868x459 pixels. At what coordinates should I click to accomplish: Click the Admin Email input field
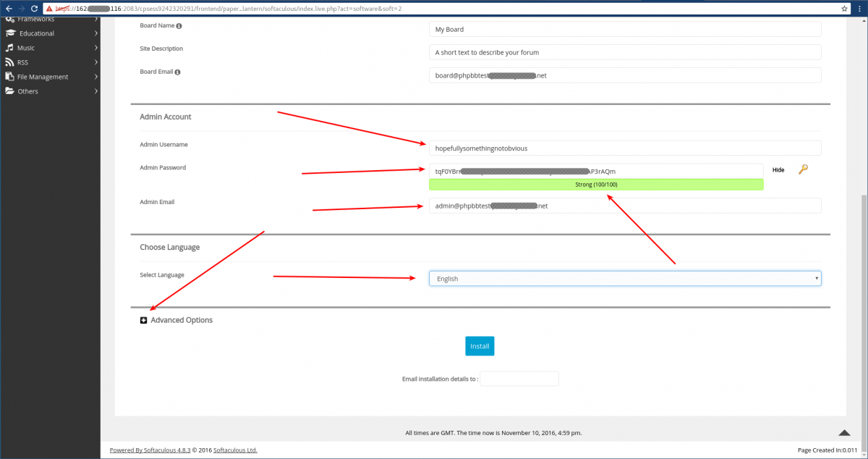(x=625, y=206)
